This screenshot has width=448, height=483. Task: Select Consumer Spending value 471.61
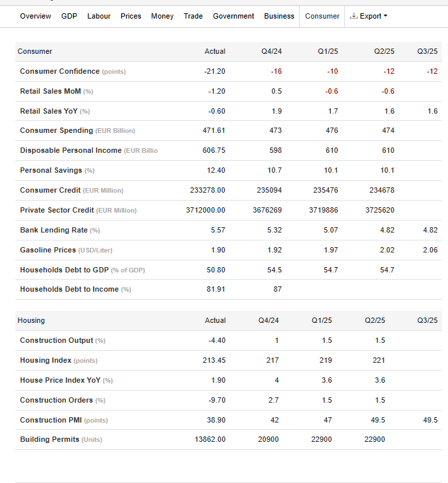click(214, 130)
